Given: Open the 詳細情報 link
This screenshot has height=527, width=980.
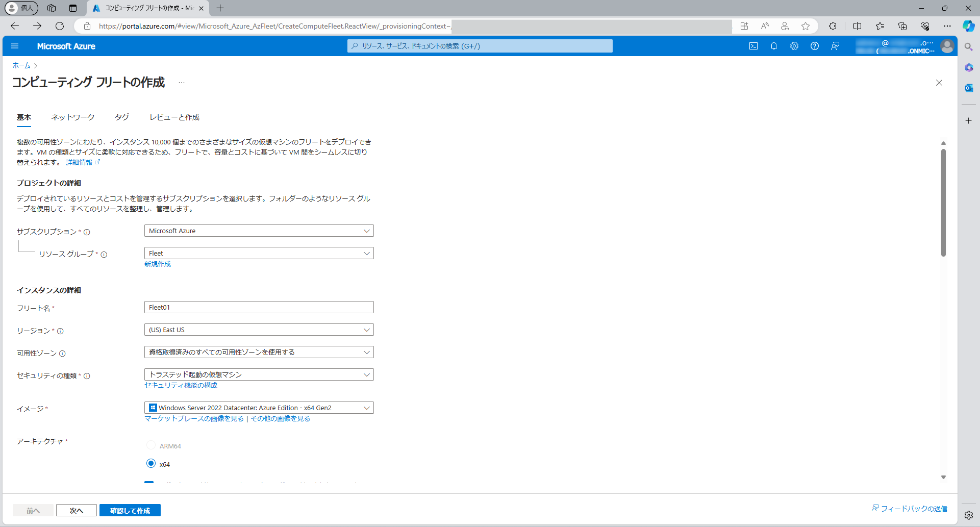Looking at the screenshot, I should tap(83, 162).
